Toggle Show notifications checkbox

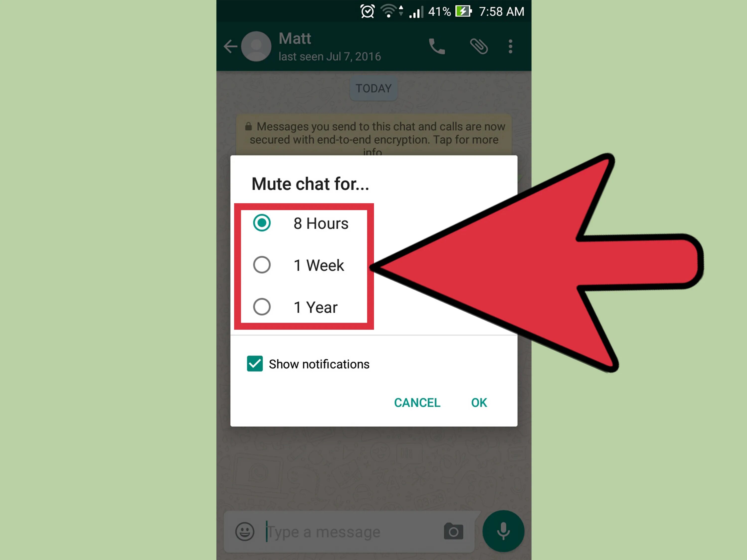tap(254, 364)
